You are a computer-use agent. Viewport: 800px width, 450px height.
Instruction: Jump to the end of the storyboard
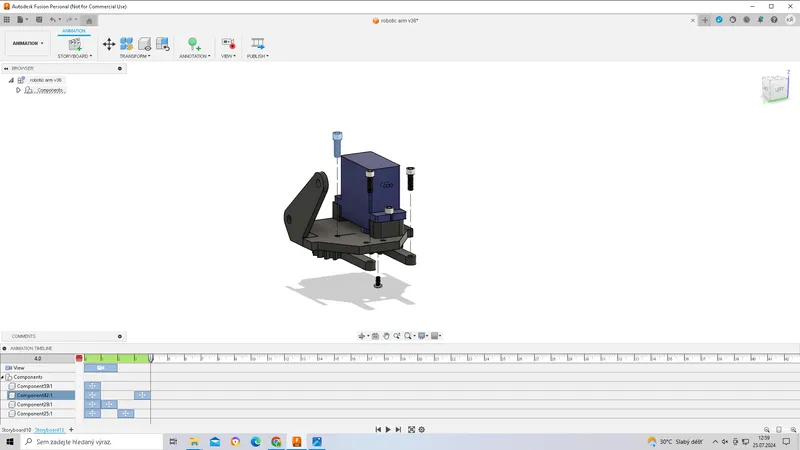point(398,430)
